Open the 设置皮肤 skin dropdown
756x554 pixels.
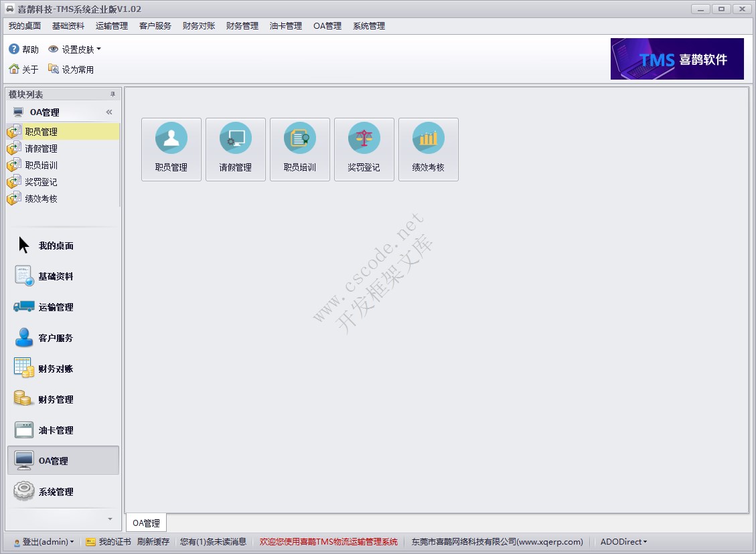[75, 50]
